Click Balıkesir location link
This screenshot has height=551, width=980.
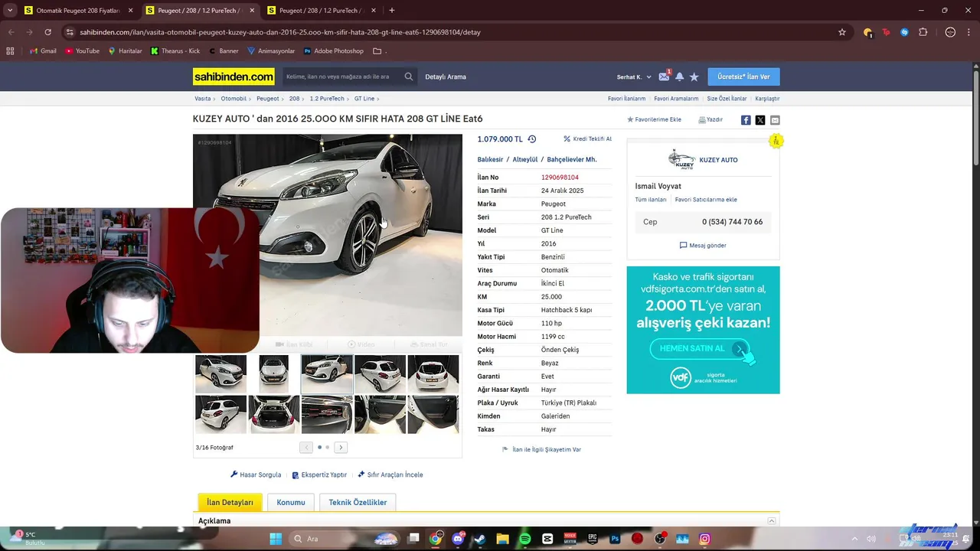coord(490,160)
